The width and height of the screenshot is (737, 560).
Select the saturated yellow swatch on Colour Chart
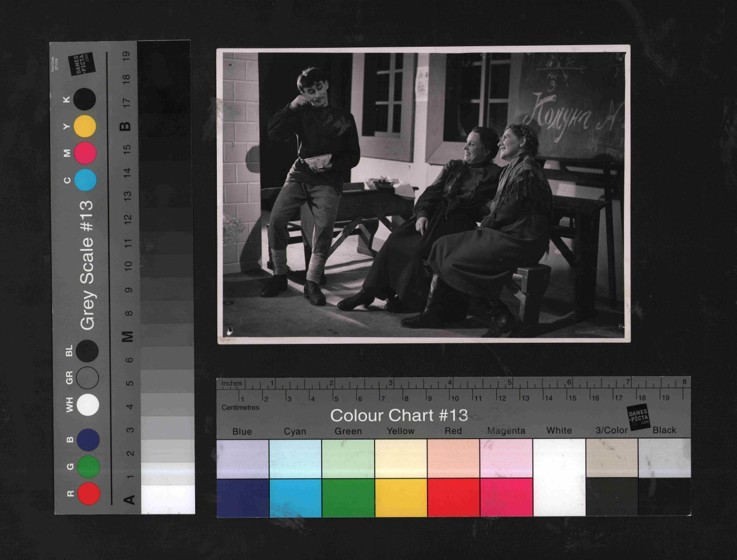tap(401, 498)
